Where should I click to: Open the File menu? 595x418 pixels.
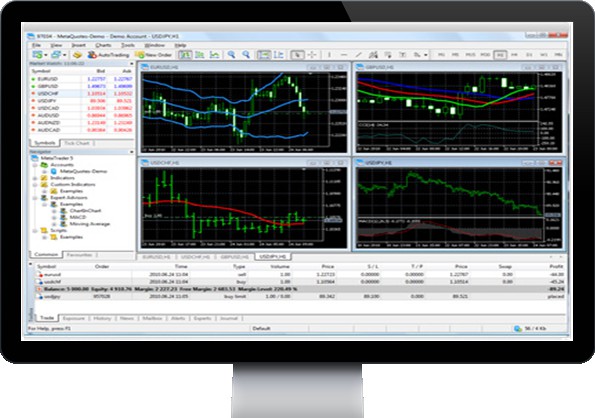click(x=36, y=45)
